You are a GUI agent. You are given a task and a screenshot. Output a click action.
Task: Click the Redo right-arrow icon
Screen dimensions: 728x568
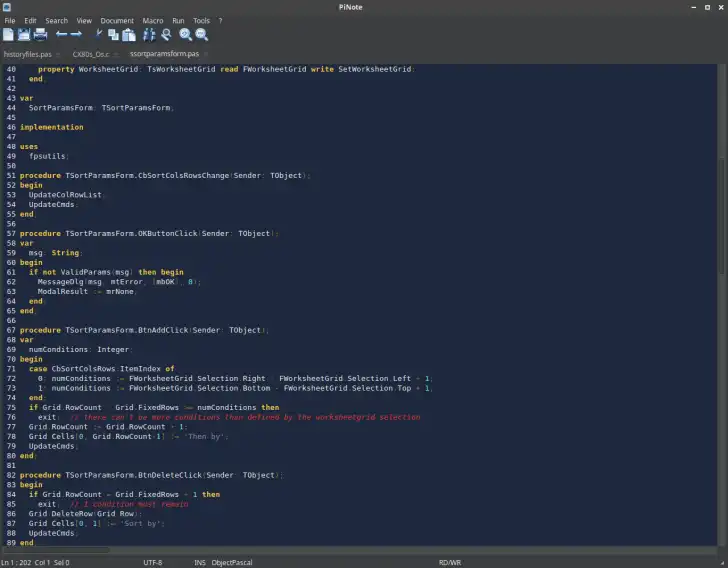[x=76, y=34]
